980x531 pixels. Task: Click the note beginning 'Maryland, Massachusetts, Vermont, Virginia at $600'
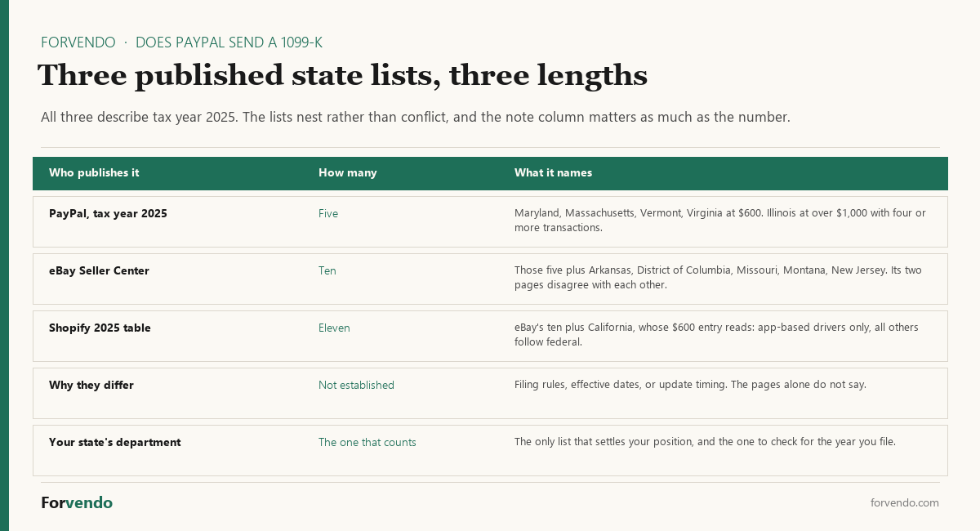click(720, 221)
